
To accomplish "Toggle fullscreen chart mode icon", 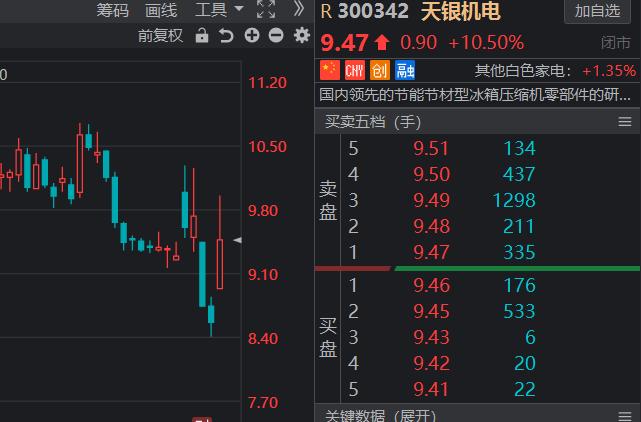I will point(266,9).
